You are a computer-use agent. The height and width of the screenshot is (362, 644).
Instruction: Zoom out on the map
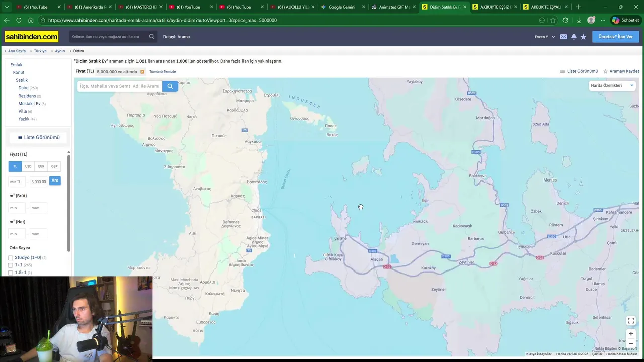coord(631,344)
